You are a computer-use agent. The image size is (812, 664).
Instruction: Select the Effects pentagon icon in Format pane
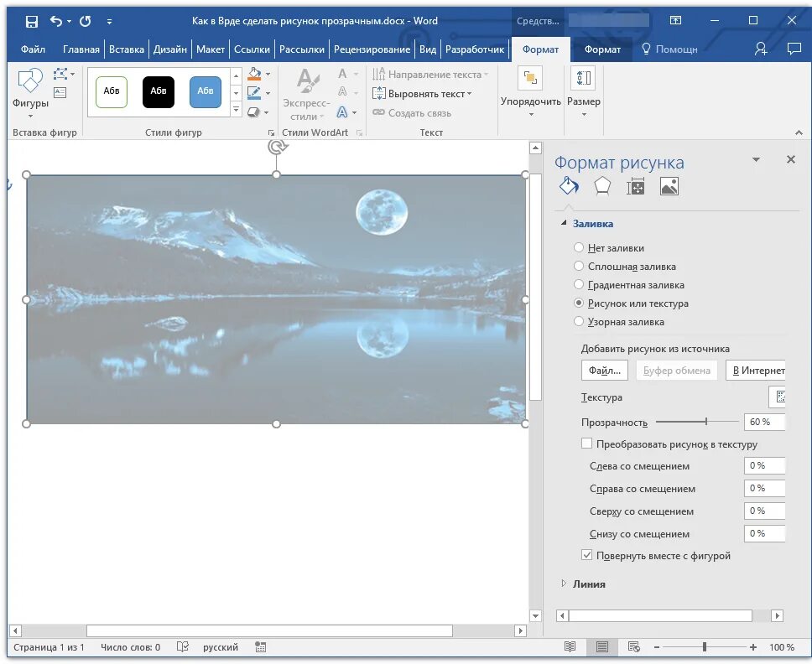coord(601,186)
